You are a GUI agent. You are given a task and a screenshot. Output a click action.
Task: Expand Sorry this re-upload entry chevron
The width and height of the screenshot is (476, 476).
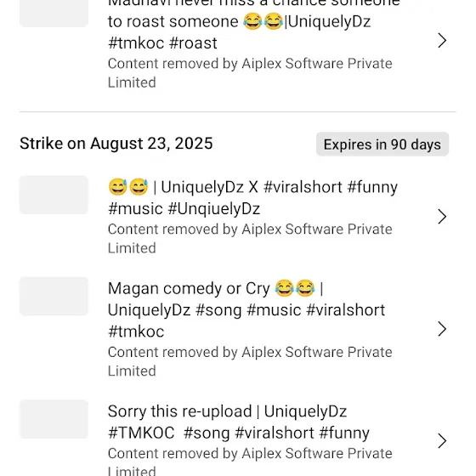pyautogui.click(x=442, y=441)
